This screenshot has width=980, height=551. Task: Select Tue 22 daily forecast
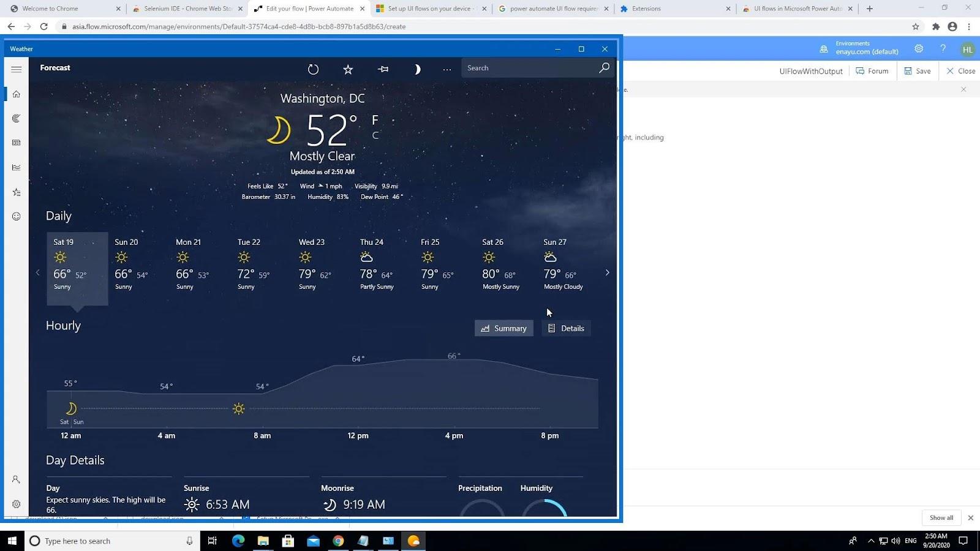coord(261,268)
